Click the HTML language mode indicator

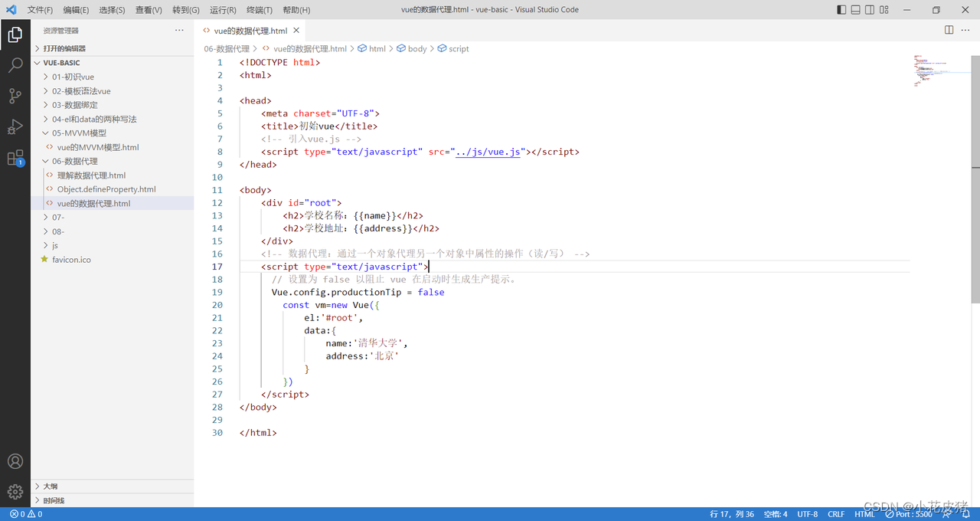coord(864,514)
